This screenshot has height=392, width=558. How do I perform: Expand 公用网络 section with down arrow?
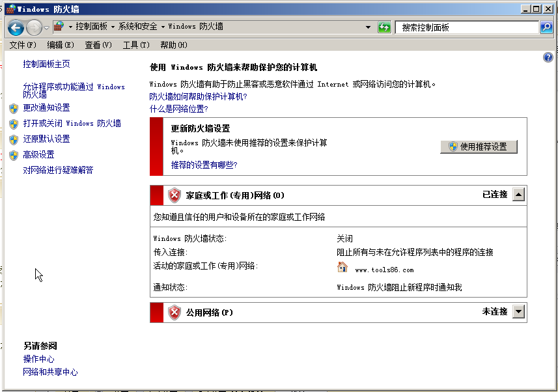pyautogui.click(x=518, y=312)
